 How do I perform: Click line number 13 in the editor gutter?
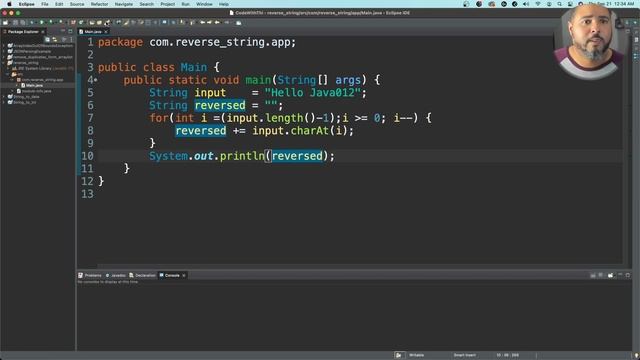87,194
